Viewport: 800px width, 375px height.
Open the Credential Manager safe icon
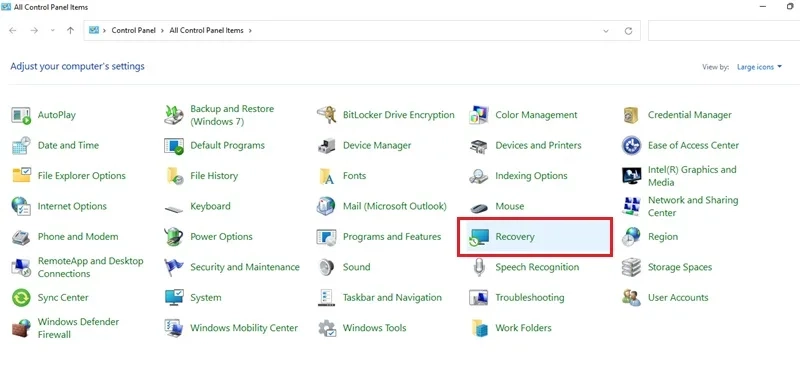coord(631,115)
